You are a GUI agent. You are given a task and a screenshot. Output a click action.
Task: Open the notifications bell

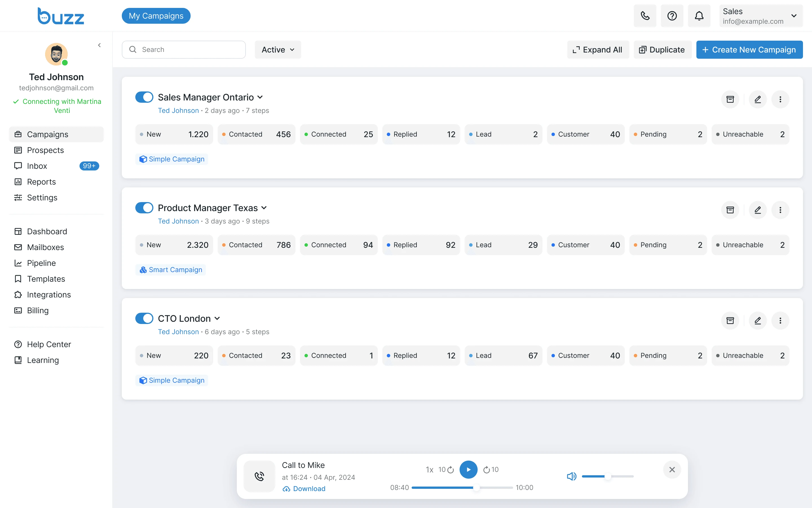[x=699, y=16]
